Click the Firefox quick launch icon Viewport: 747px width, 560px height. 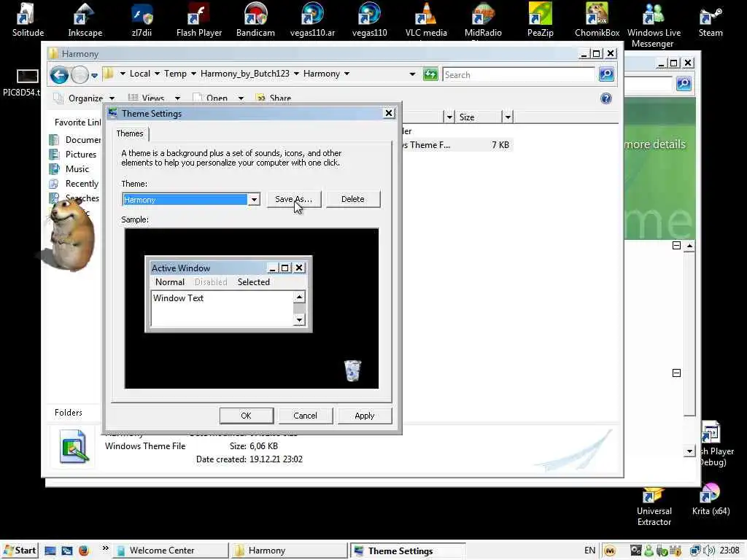(x=84, y=551)
